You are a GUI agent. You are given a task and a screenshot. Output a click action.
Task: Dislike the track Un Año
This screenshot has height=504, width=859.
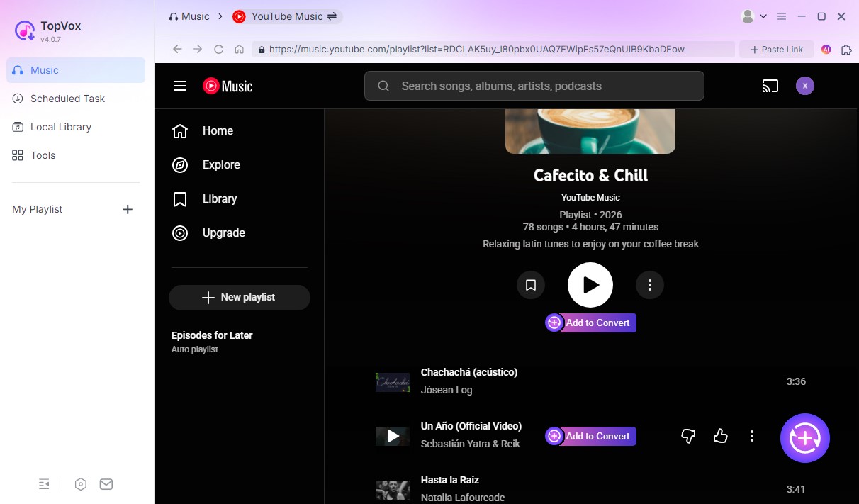point(687,436)
